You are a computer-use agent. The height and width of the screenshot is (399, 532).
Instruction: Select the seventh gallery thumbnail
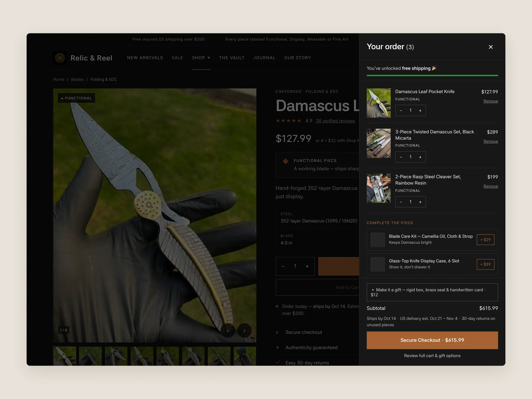[x=219, y=356]
